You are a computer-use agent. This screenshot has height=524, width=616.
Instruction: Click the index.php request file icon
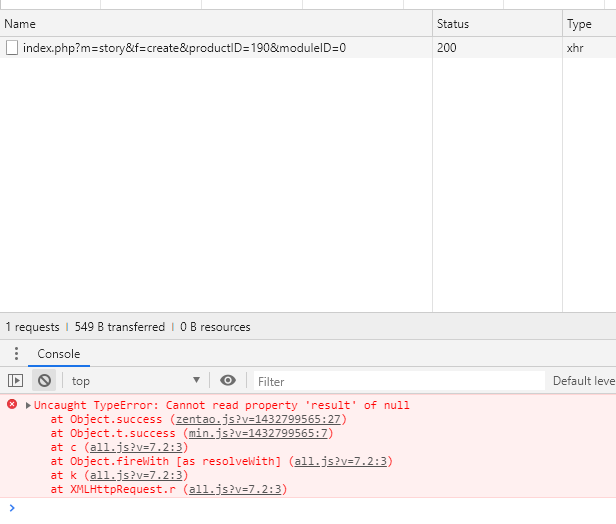coord(12,48)
